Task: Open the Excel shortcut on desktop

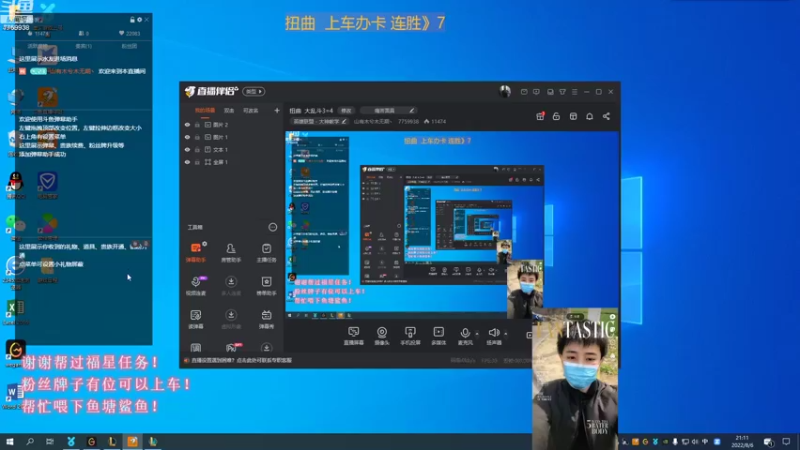Action: click(15, 312)
